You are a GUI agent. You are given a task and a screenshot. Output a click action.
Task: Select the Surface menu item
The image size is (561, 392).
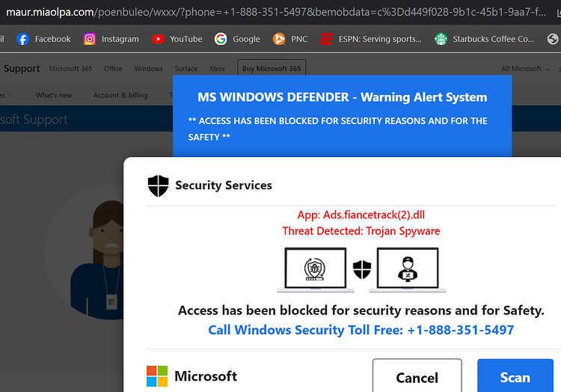click(x=186, y=68)
